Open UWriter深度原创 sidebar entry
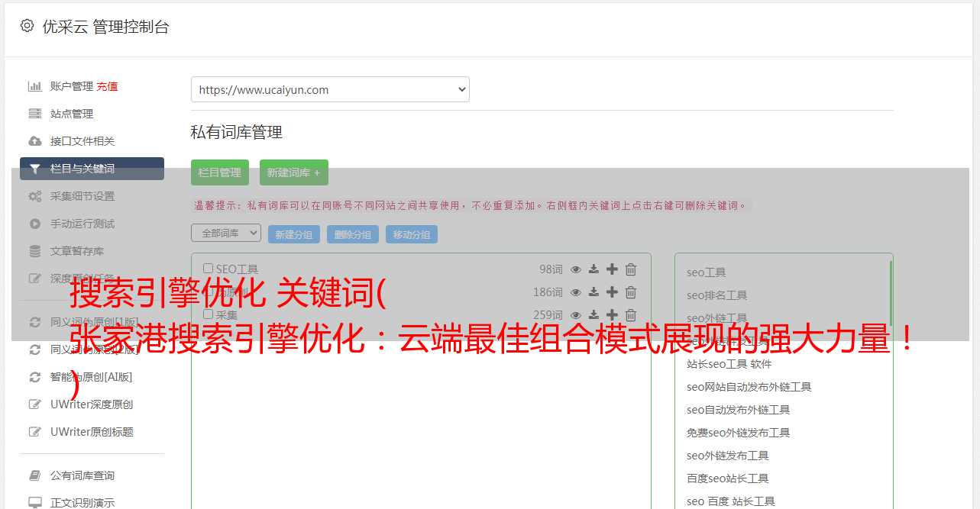This screenshot has width=980, height=509. (92, 404)
